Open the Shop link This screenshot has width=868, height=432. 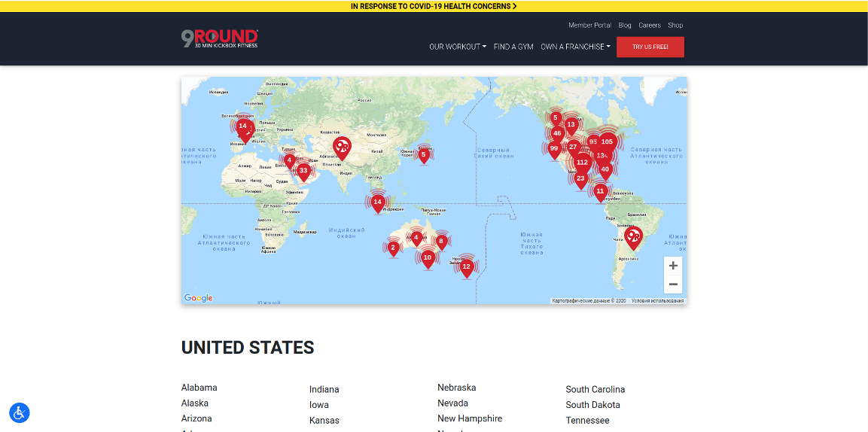coord(675,26)
